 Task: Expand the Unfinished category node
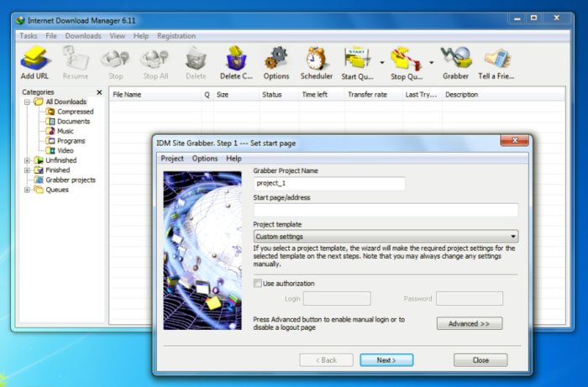coord(27,160)
